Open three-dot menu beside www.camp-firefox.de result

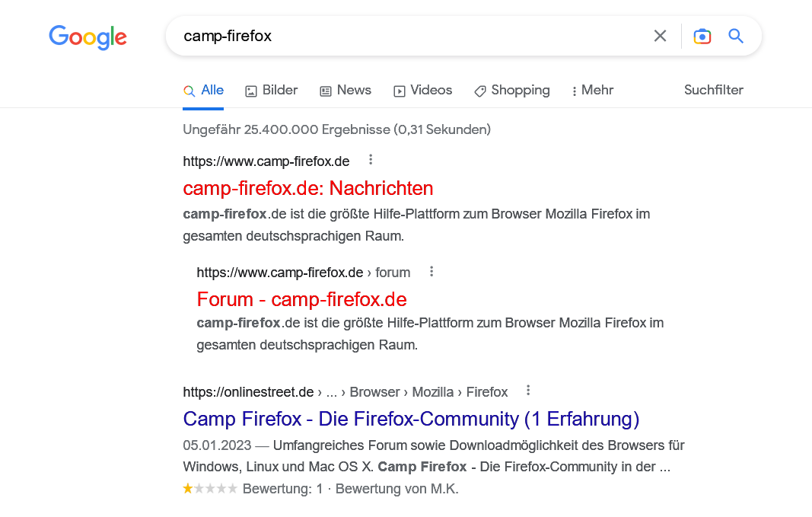[x=371, y=160]
